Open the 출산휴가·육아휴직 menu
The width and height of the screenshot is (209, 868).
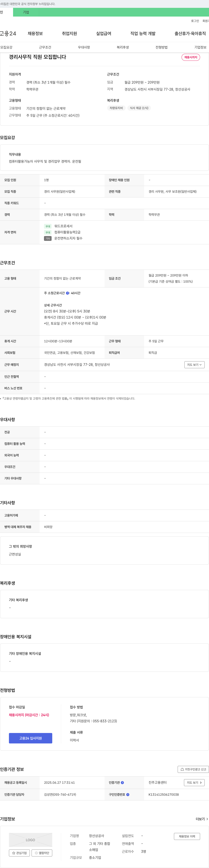coord(190,33)
